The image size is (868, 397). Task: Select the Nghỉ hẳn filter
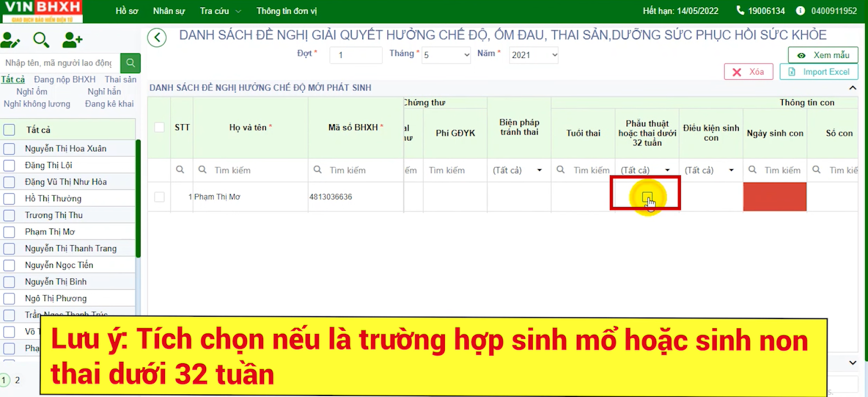104,92
